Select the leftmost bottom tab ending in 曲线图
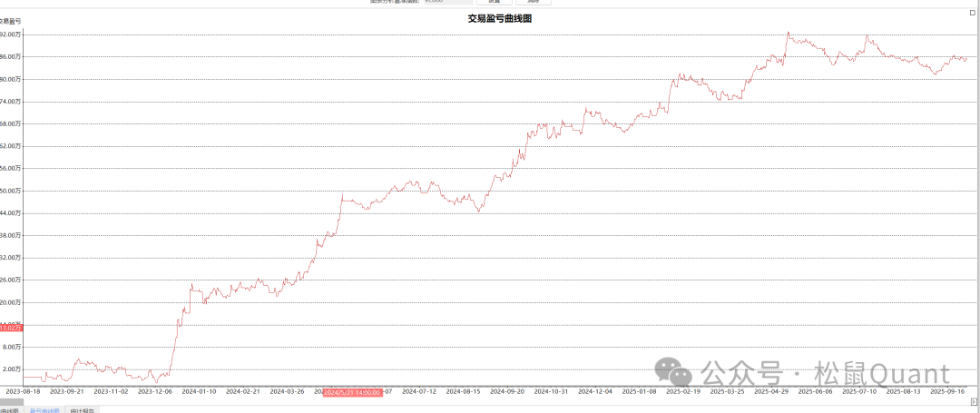 [x=10, y=410]
